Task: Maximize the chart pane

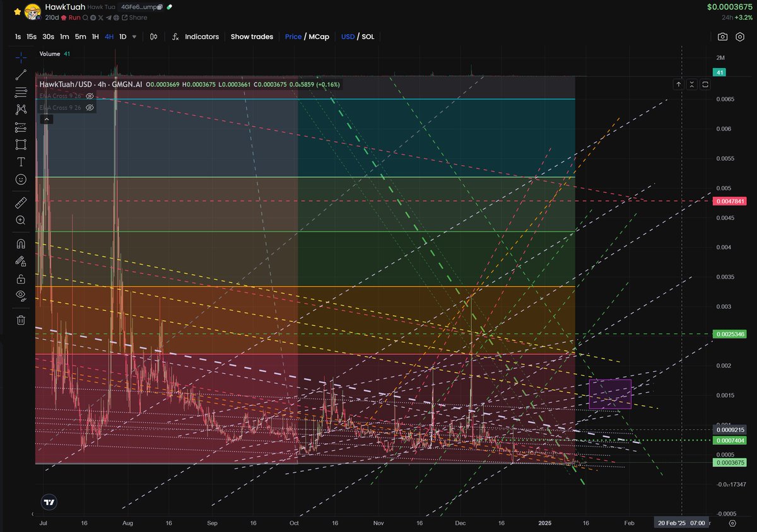Action: [x=705, y=84]
